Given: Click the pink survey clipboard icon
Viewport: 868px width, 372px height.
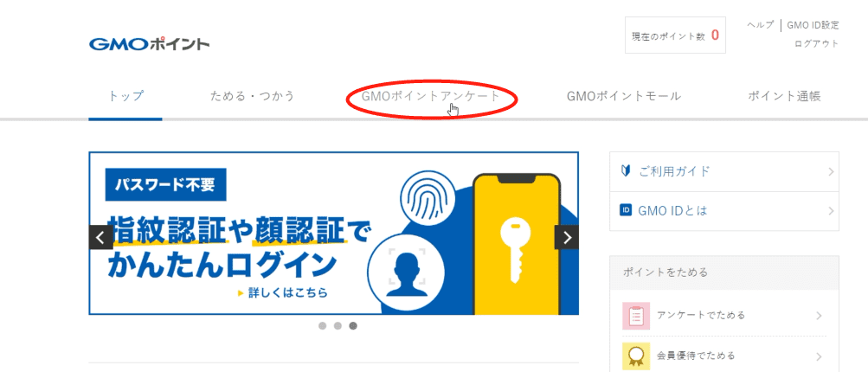Looking at the screenshot, I should click(636, 316).
